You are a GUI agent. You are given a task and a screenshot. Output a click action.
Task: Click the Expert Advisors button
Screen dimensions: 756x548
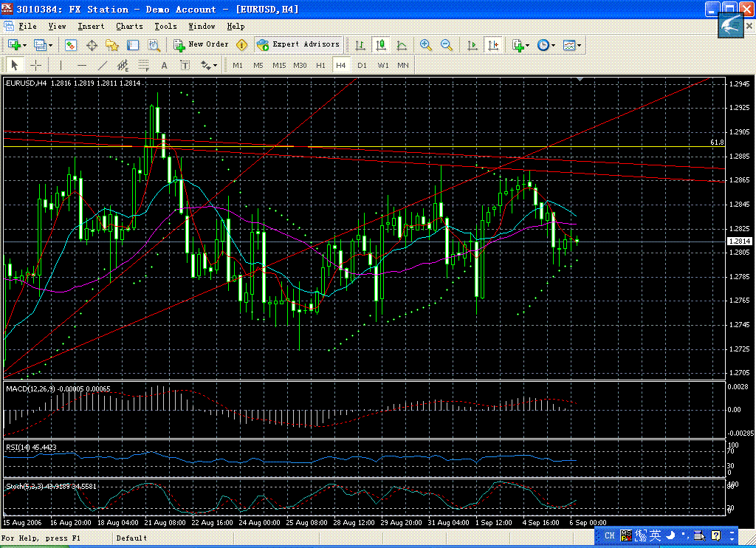(x=298, y=45)
